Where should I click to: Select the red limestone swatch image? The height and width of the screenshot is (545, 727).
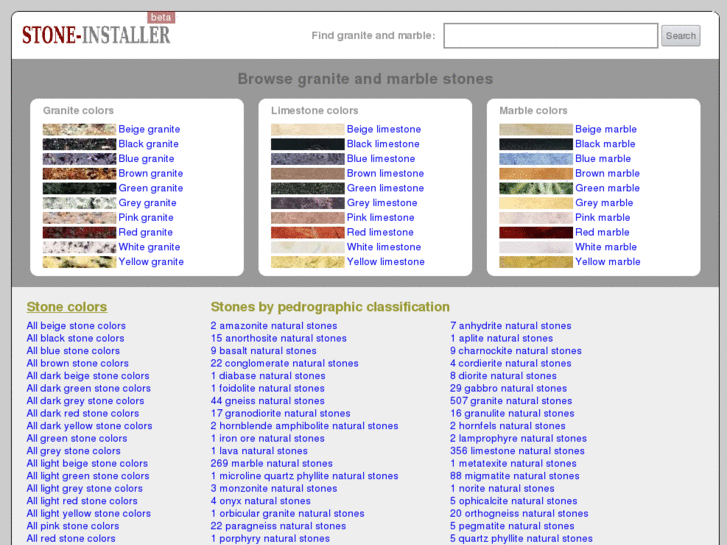[x=307, y=232]
